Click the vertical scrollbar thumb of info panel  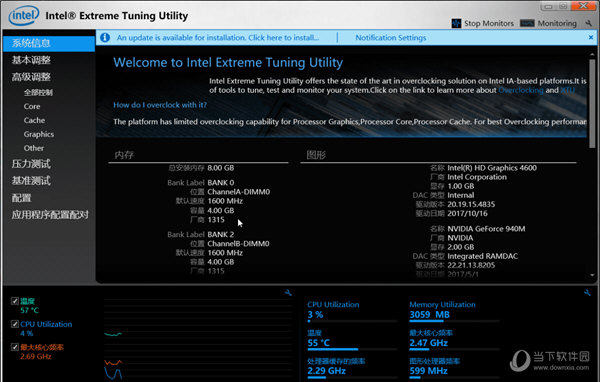[592, 103]
